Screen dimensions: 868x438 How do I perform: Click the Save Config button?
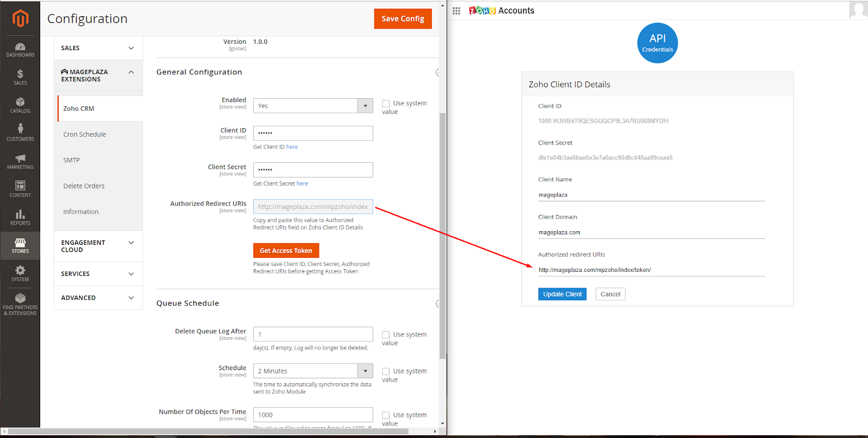click(x=403, y=18)
